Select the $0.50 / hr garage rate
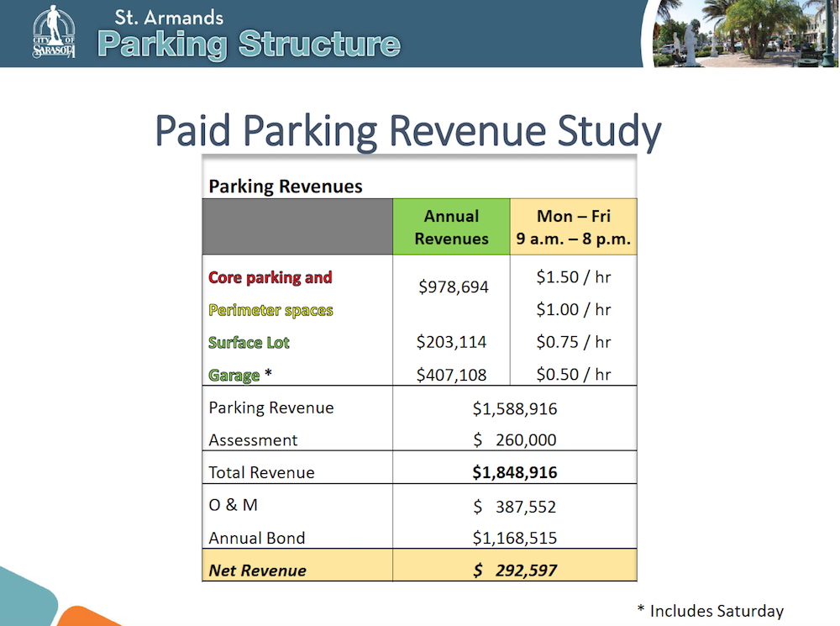The width and height of the screenshot is (840, 626). click(x=574, y=375)
